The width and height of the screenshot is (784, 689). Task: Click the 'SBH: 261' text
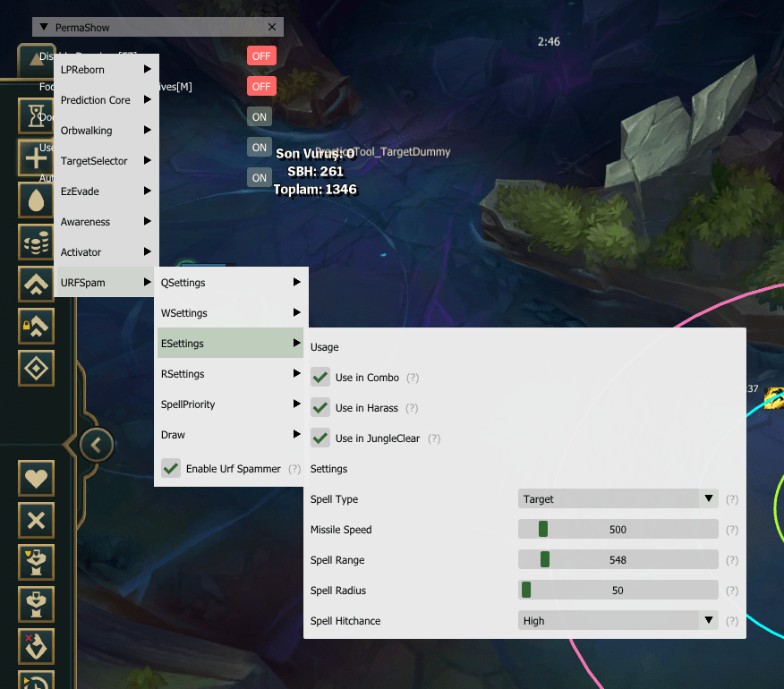click(315, 172)
